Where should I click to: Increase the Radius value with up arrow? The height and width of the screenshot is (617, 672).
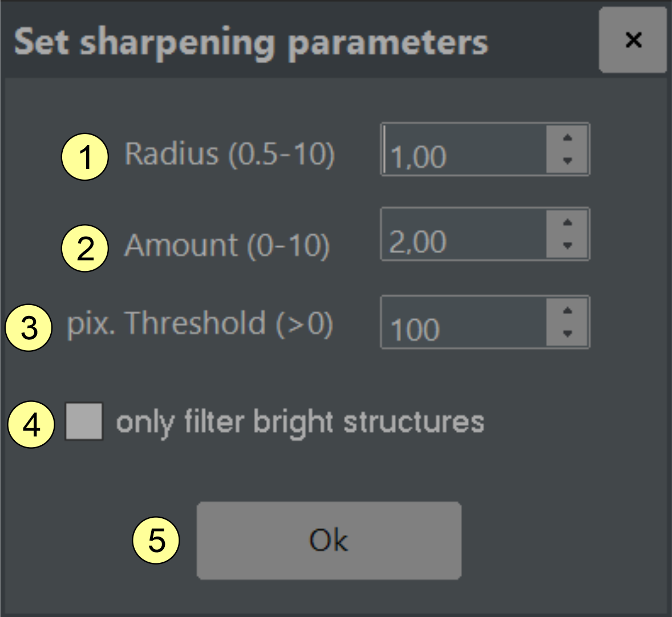point(567,138)
